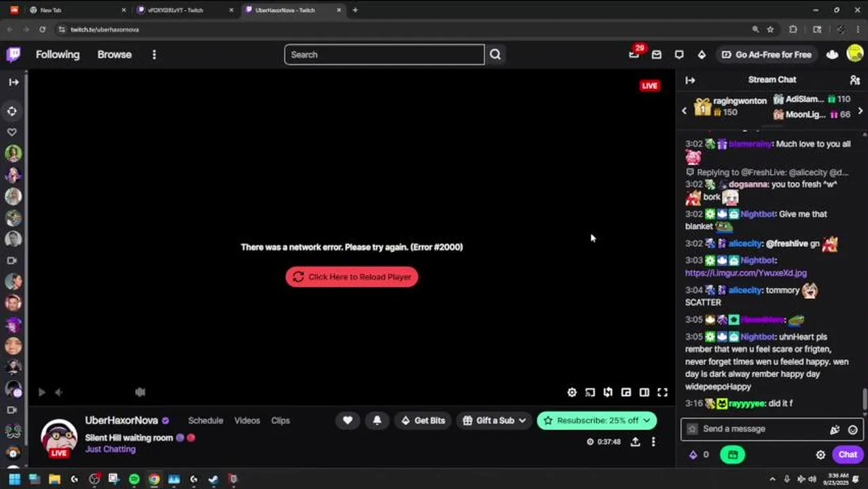Toggle the follow heart button
This screenshot has width=868, height=489.
tap(348, 420)
